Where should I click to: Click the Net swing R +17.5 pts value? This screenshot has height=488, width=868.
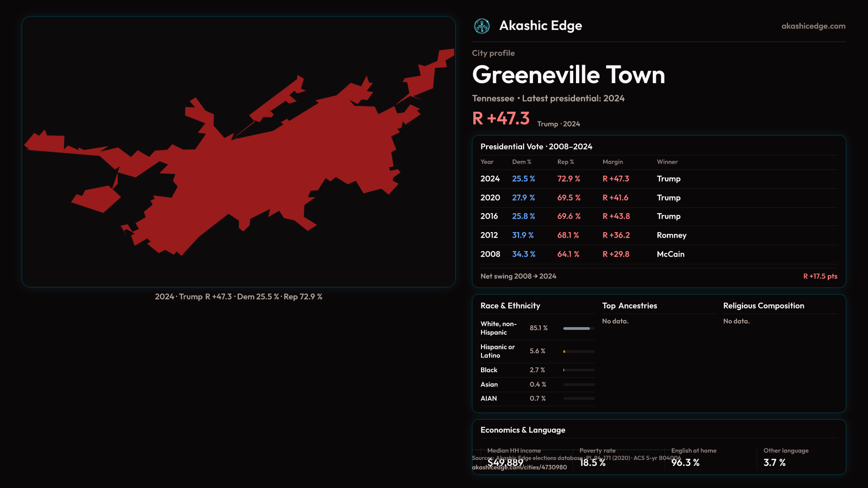click(820, 277)
